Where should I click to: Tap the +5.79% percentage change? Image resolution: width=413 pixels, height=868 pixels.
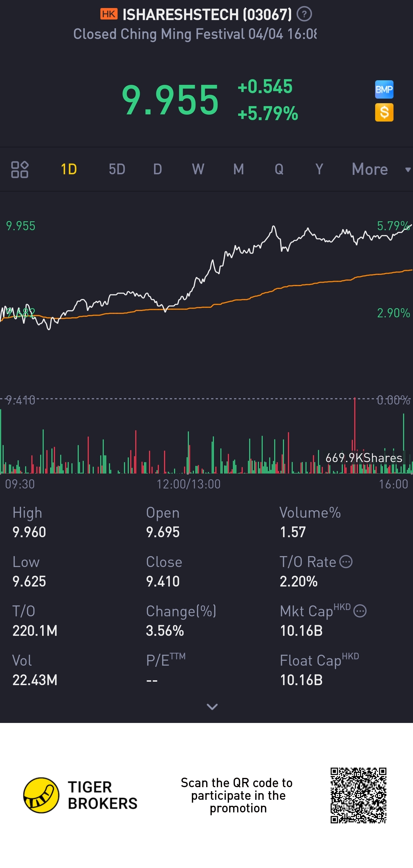point(268,113)
